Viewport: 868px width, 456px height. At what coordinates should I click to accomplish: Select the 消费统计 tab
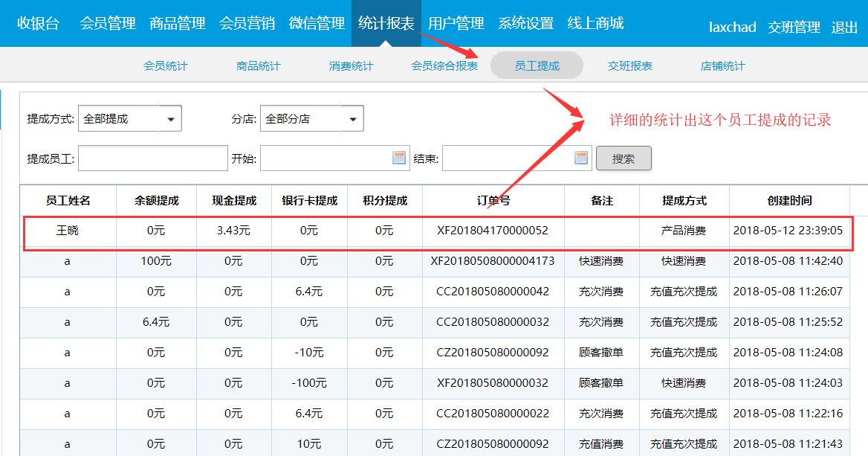pyautogui.click(x=352, y=66)
